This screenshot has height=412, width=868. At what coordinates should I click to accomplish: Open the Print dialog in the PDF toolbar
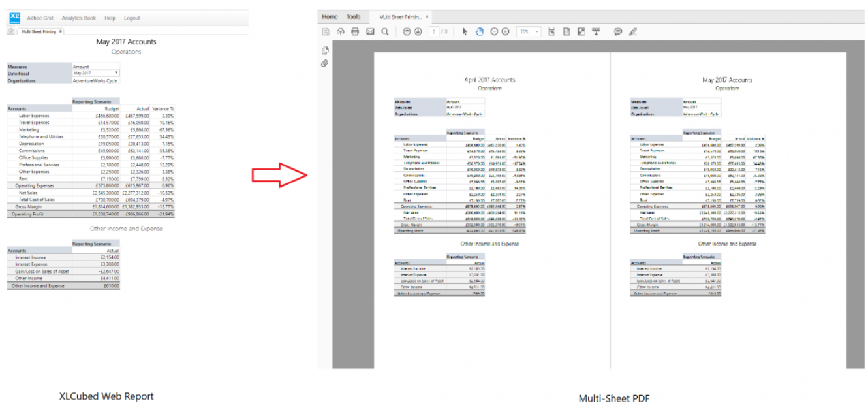(x=354, y=31)
